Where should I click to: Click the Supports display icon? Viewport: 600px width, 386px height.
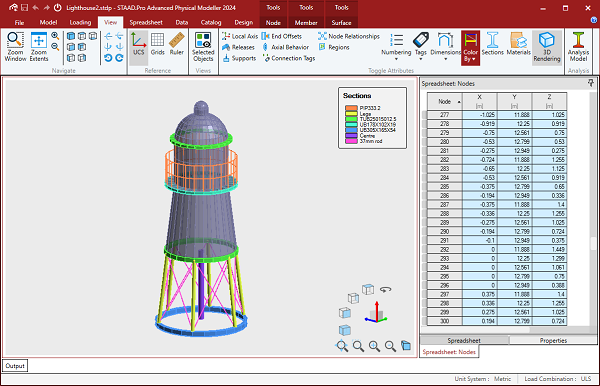[x=239, y=58]
